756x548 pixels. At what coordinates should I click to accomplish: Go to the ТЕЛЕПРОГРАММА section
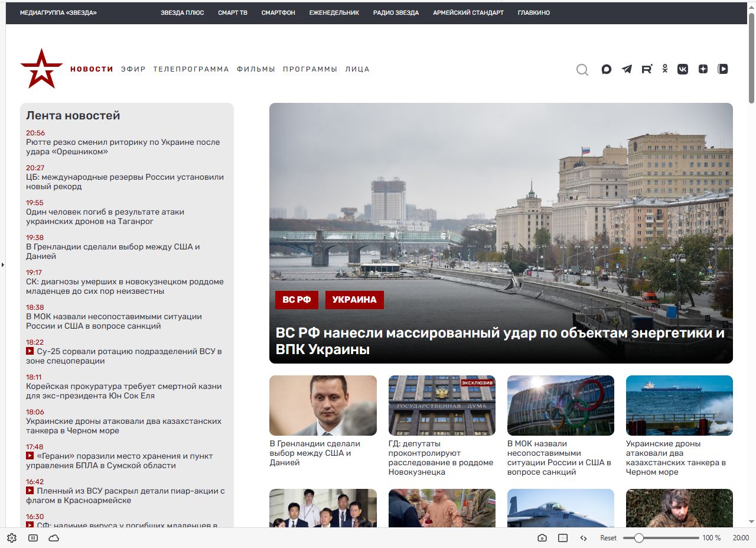(191, 69)
